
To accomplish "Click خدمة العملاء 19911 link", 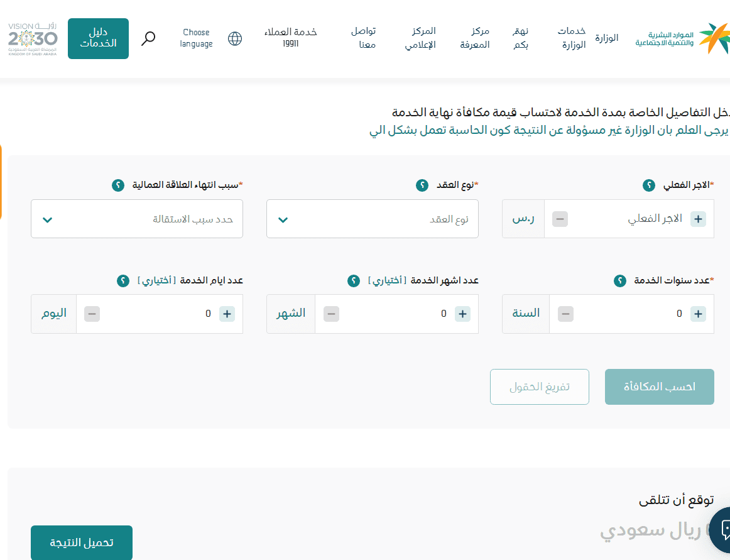I will click(x=290, y=38).
